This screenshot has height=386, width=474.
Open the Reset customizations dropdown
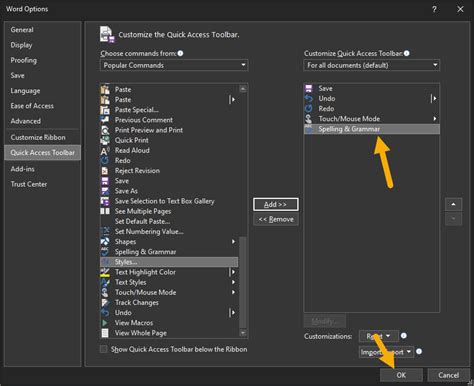click(x=379, y=336)
